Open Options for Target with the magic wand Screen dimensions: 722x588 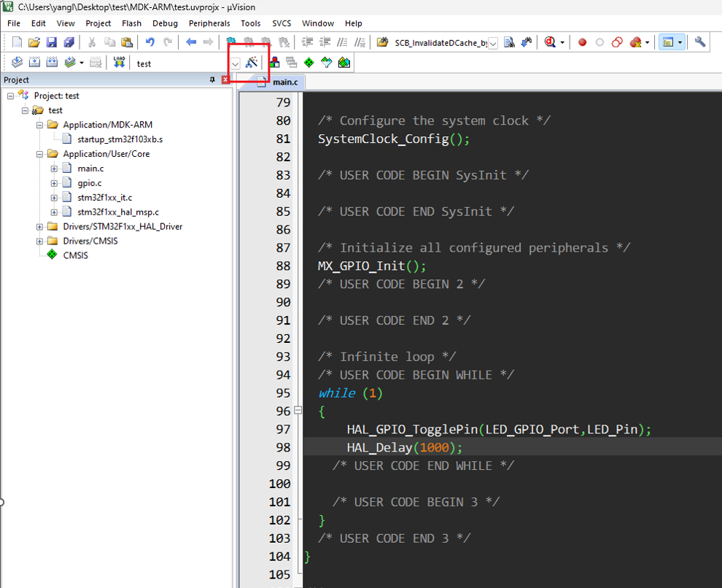coord(252,63)
